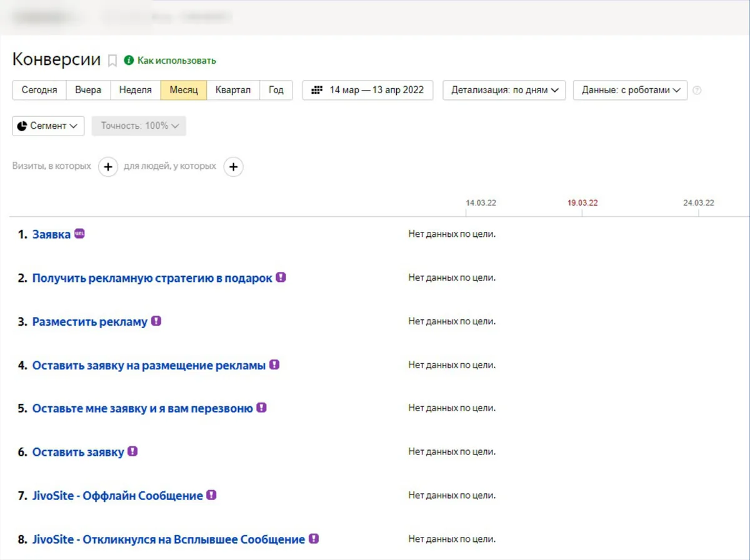Click the purple badge next to Получить рекламную стратегию
Screen dimensions: 750x560
[x=281, y=277]
